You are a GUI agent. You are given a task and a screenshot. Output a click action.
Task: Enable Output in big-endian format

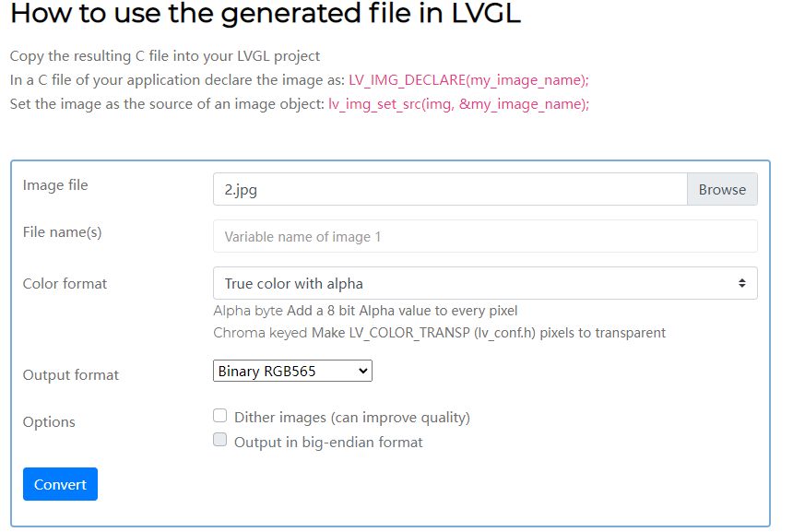pos(219,439)
